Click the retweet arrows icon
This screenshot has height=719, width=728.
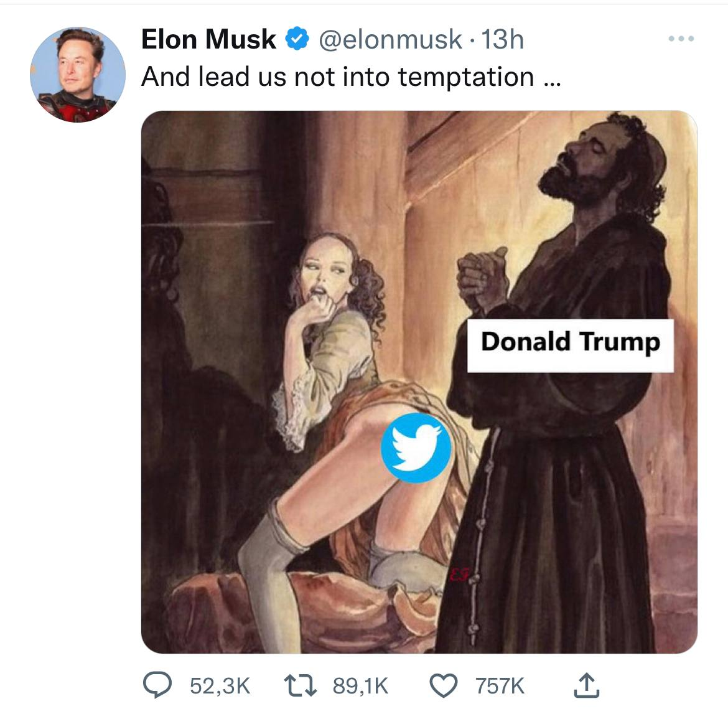301,686
